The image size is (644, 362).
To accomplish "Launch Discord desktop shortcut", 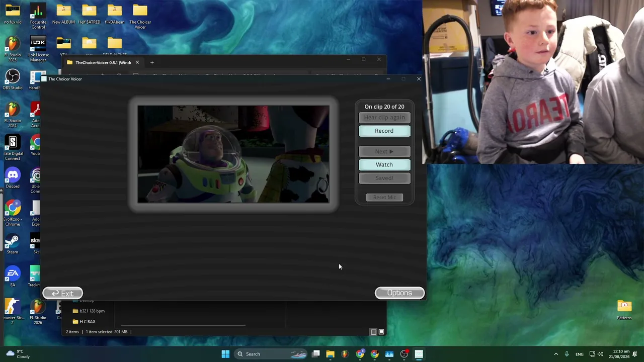I will click(x=13, y=178).
